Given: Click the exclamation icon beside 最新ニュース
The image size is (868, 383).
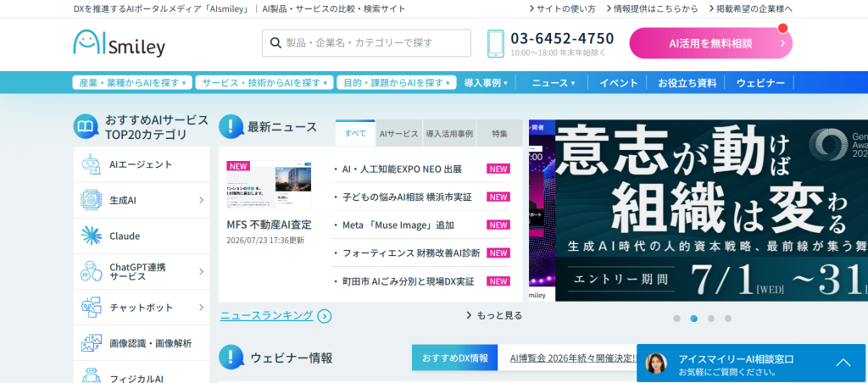Looking at the screenshot, I should (x=231, y=127).
